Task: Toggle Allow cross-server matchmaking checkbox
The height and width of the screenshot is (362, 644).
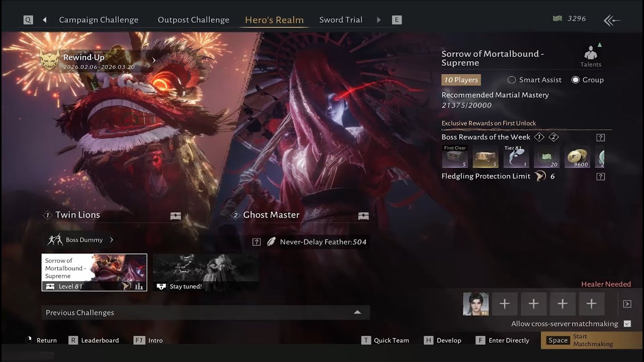Action: [627, 324]
